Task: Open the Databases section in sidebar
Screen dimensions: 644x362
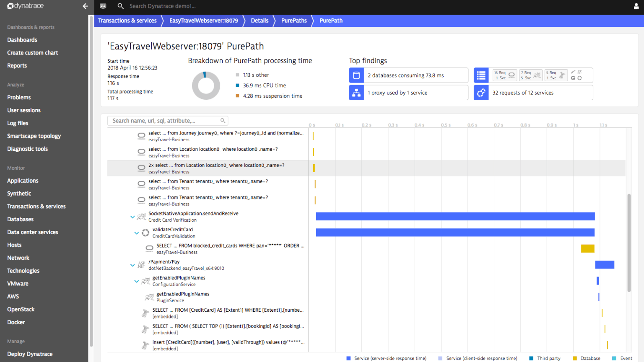Action: tap(20, 219)
